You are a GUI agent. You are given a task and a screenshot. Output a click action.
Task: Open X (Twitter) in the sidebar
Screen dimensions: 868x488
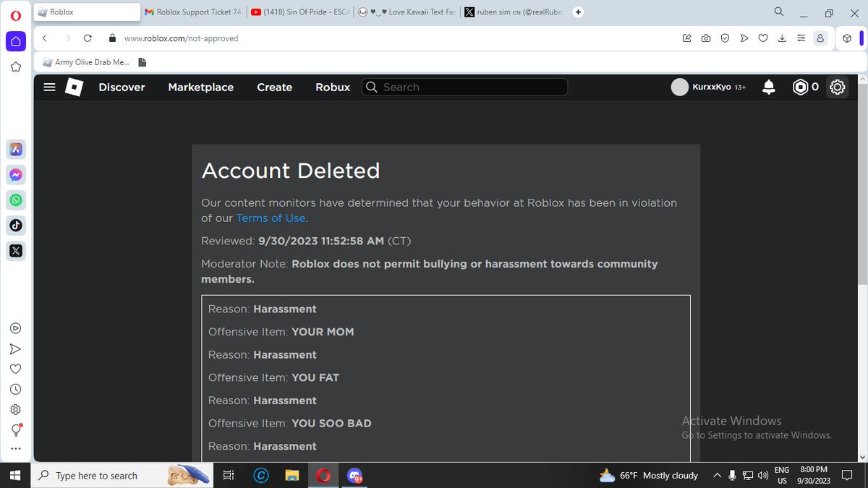coord(16,251)
